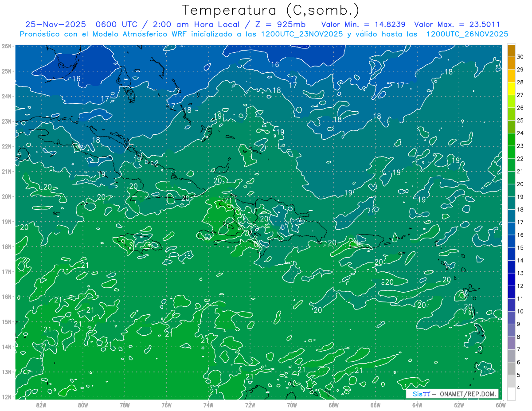
Task: Click the purple swatch between 7 and 8
Action: click(511, 343)
